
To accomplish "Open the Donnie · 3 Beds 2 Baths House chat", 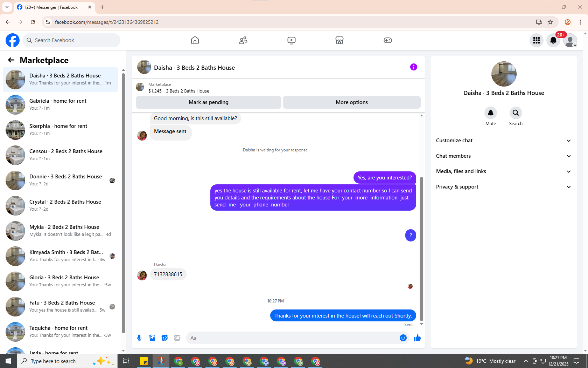I will pos(60,180).
